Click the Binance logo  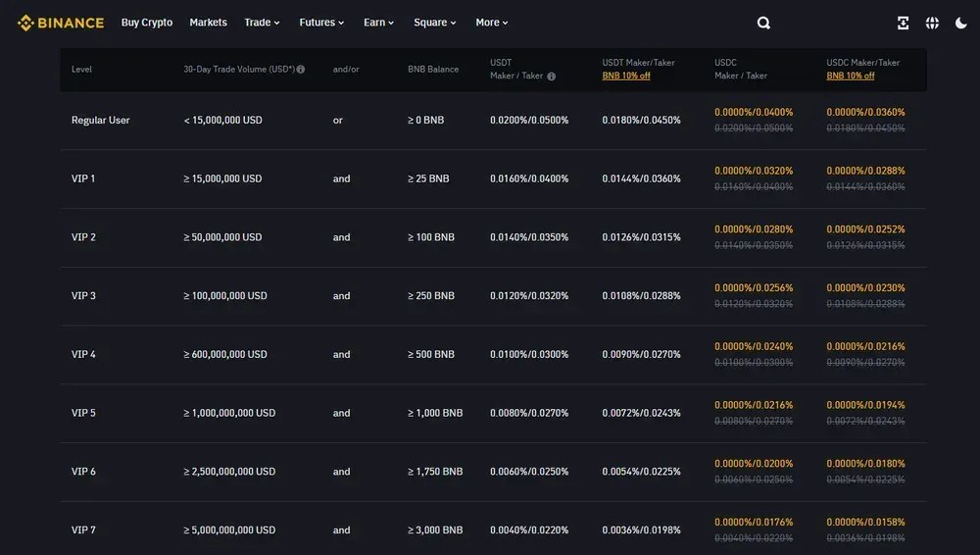pos(61,23)
